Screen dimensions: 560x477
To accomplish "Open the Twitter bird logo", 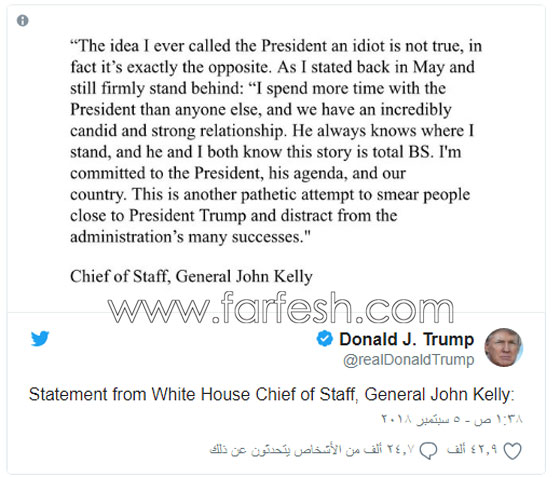I will pyautogui.click(x=40, y=339).
